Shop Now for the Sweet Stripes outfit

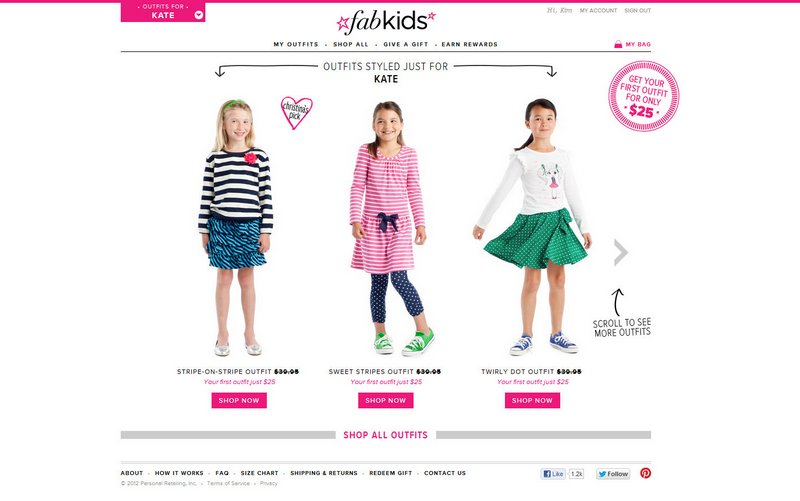coord(386,400)
